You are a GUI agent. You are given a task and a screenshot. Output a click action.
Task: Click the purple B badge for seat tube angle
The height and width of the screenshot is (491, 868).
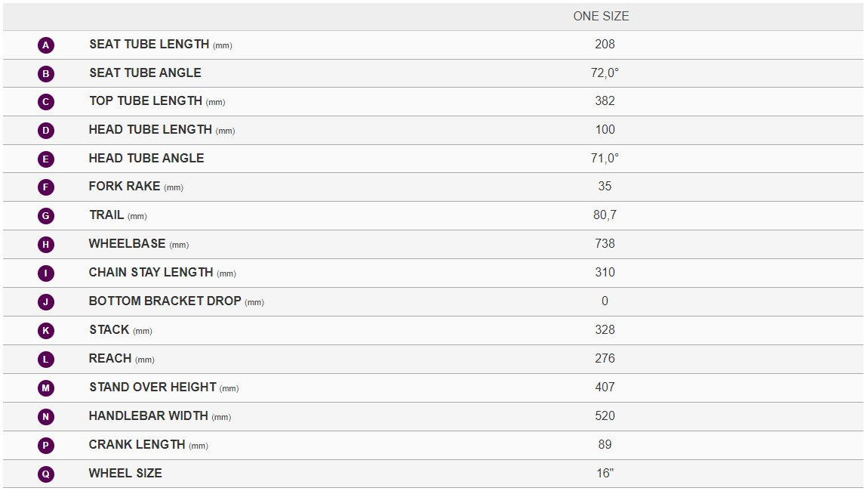(x=46, y=74)
